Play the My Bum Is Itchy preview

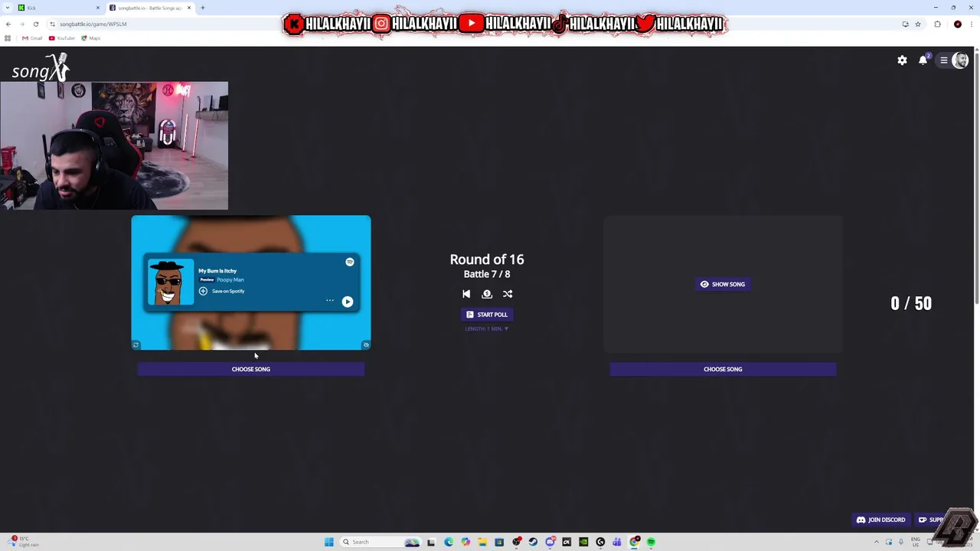click(348, 302)
